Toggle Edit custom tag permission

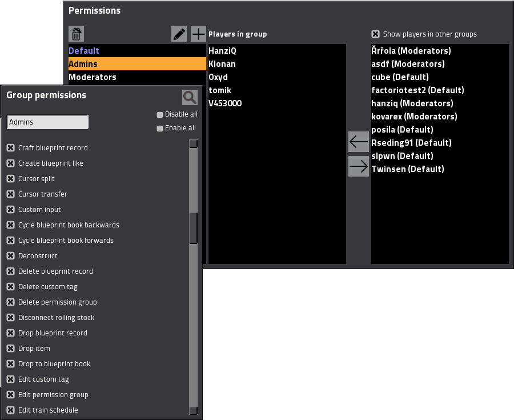[x=10, y=379]
